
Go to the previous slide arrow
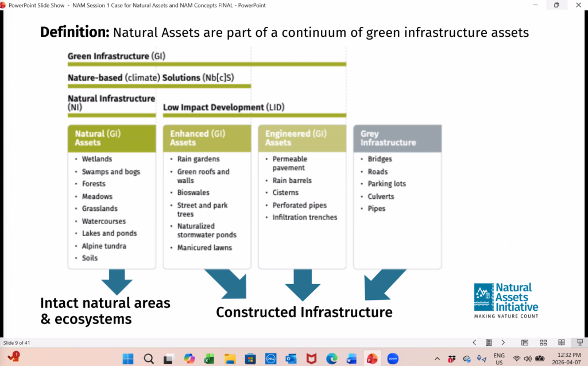(474, 342)
